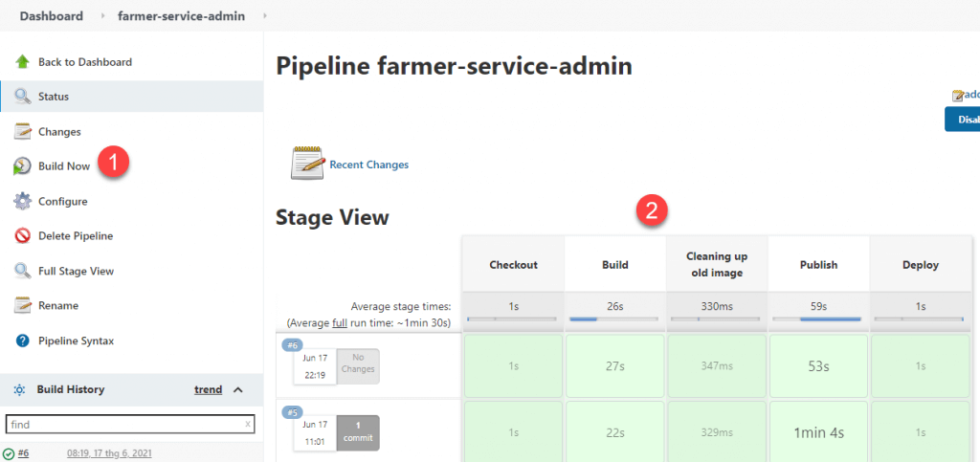Click the Back to Dashboard green arrow icon
Screen dimensions: 980x462
tap(23, 62)
